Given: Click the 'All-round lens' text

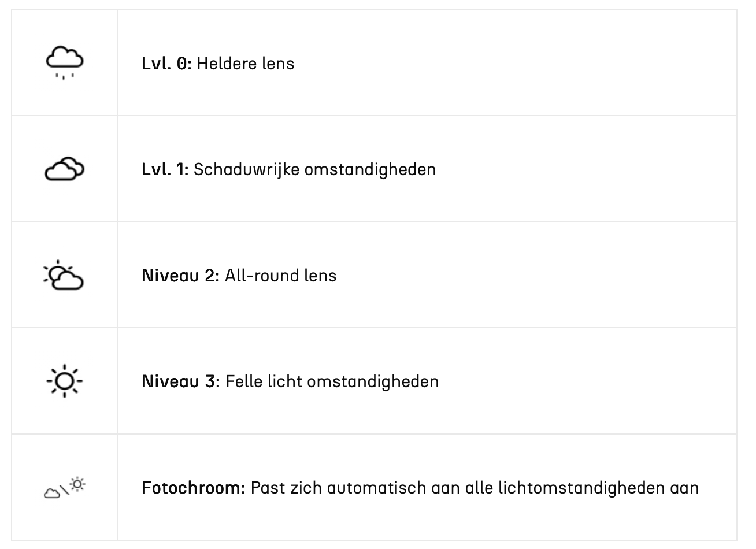Looking at the screenshot, I should click(281, 276).
